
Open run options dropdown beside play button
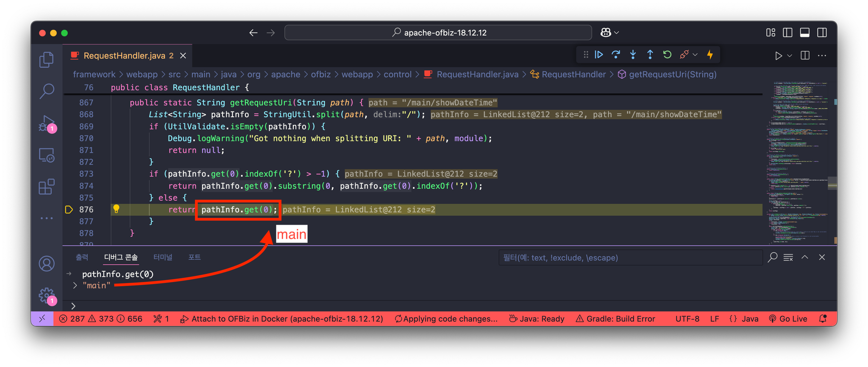pyautogui.click(x=789, y=55)
